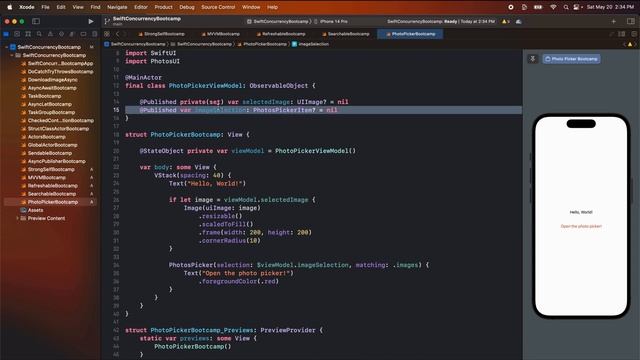Open GlobalActorBootcamp file in navigator
Image resolution: width=640 pixels, height=360 pixels.
point(49,145)
